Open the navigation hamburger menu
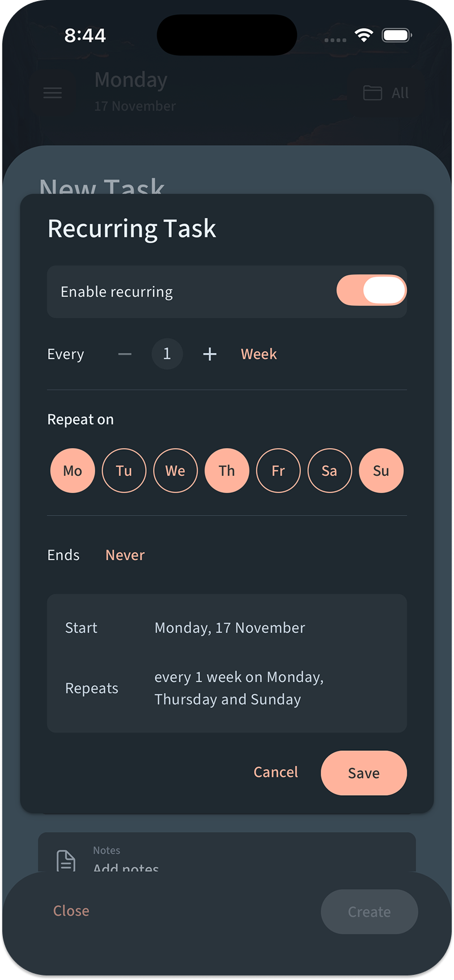 pyautogui.click(x=52, y=92)
